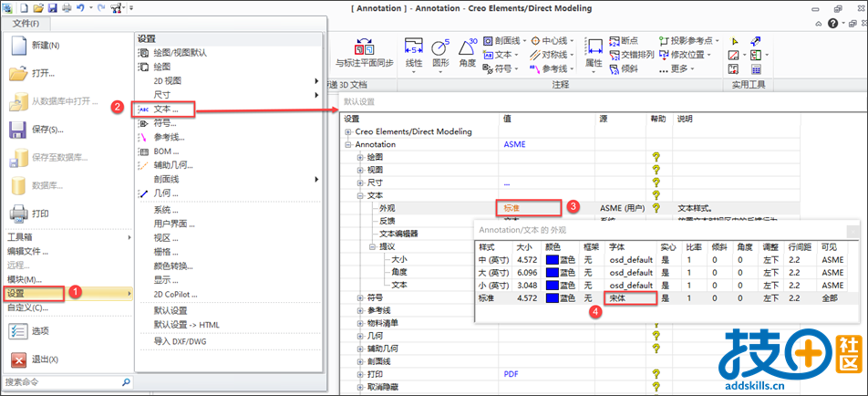Click the 中心线 icon in ribbon
868x396 pixels.
pyautogui.click(x=535, y=40)
